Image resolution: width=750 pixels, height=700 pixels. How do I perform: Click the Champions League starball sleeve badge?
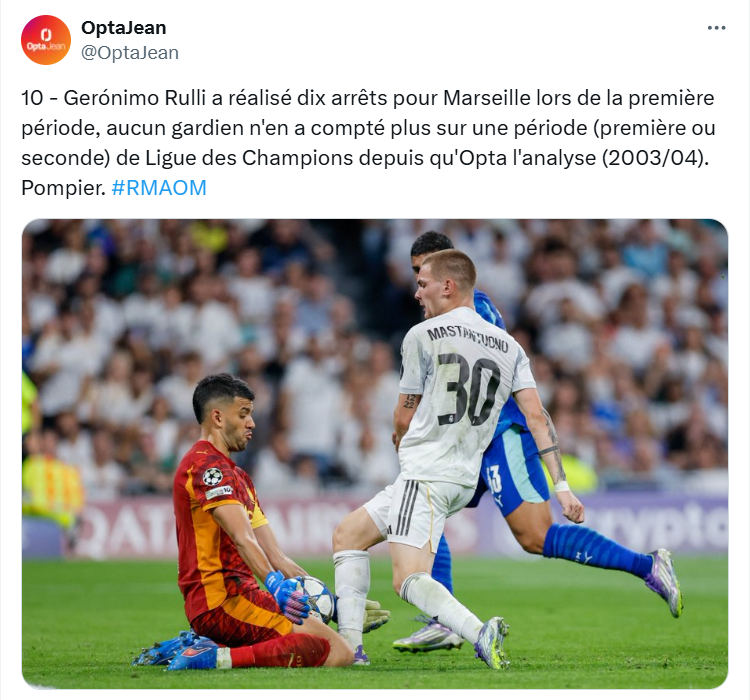tap(212, 476)
